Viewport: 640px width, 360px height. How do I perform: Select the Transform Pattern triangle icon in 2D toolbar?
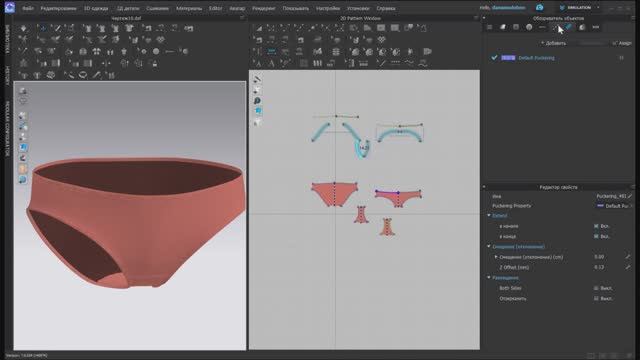pyautogui.click(x=259, y=28)
